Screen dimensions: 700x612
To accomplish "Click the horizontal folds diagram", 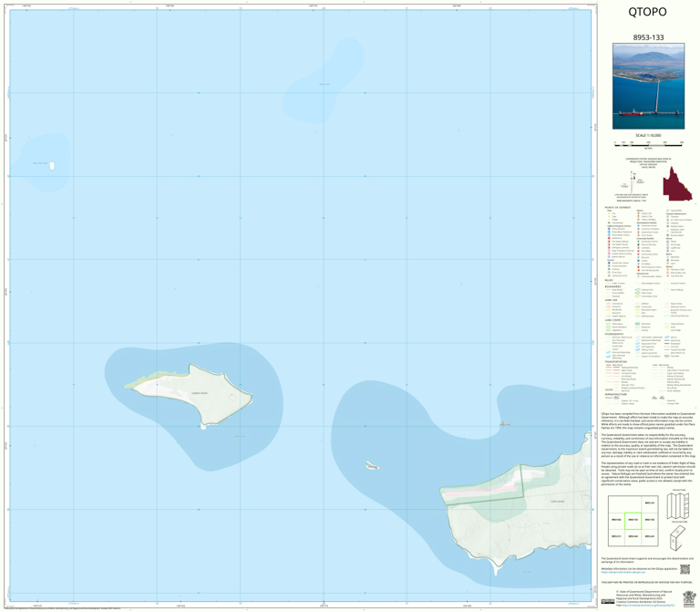I will click(x=679, y=537).
